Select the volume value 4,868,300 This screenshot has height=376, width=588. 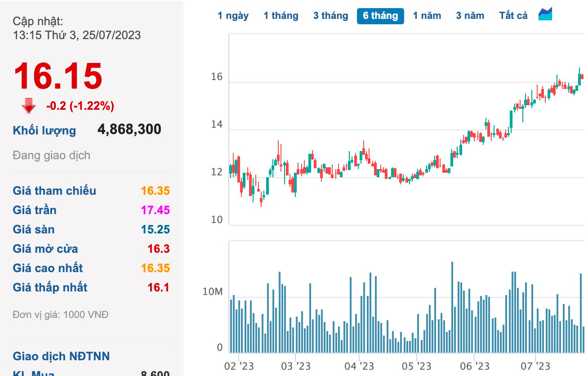pos(129,130)
